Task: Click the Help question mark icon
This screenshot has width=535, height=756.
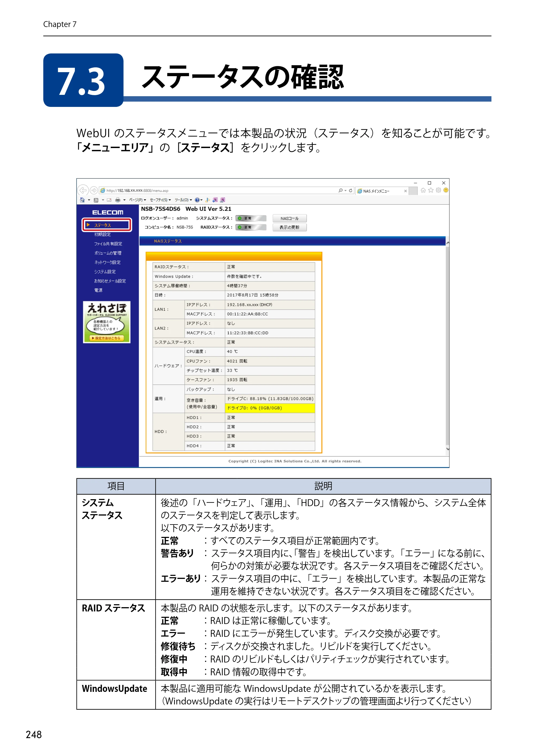Action: [x=197, y=200]
